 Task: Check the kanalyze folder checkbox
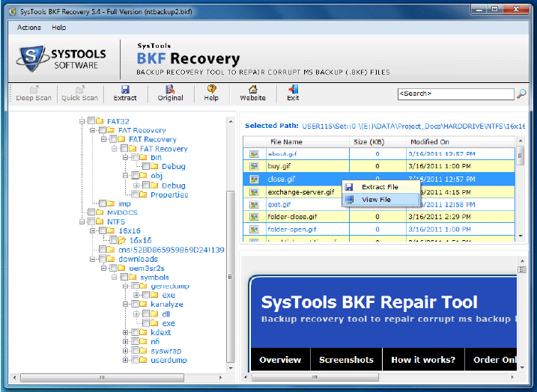pos(136,304)
